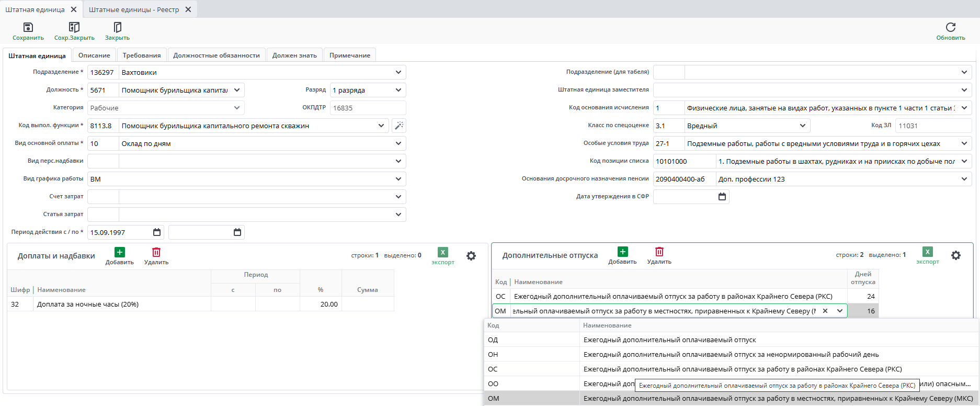Close the Штатные единицы - Реестр tab
980x406 pixels.
pos(188,9)
